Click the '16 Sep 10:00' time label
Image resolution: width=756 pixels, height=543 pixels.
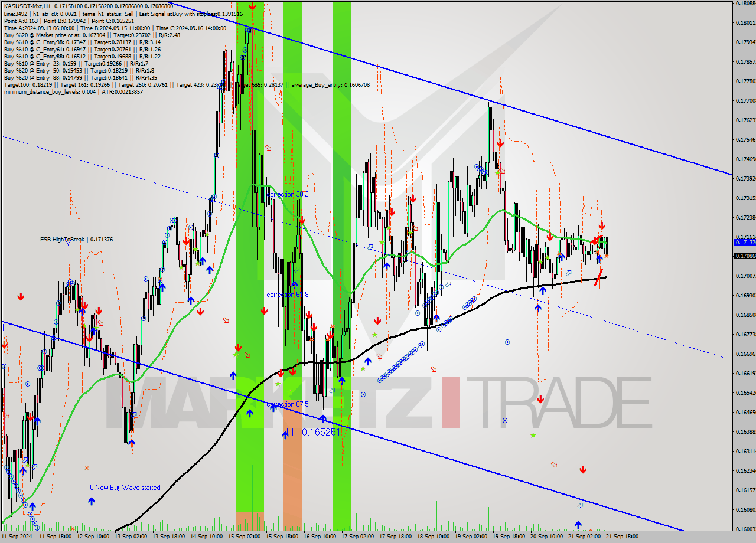pos(319,537)
